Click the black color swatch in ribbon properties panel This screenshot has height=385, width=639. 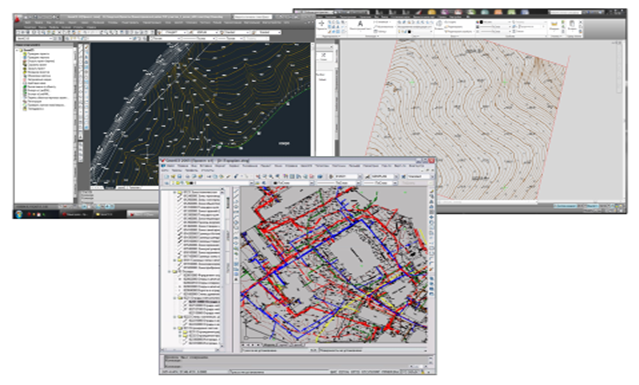(481, 22)
